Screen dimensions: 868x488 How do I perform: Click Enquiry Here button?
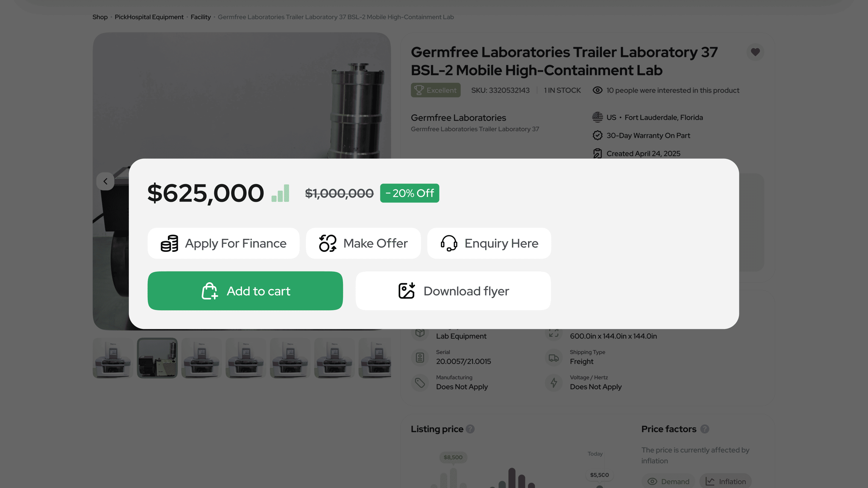coord(489,243)
